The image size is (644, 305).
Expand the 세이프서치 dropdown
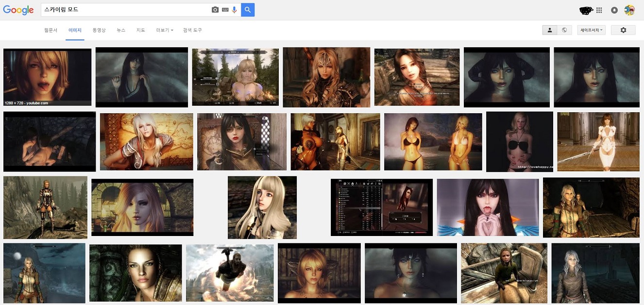[x=592, y=30]
